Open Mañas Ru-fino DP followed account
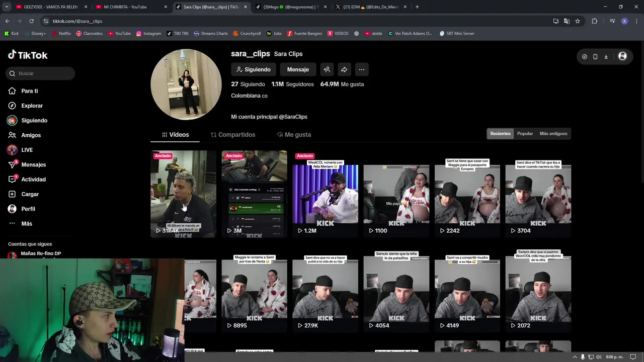 point(34,254)
